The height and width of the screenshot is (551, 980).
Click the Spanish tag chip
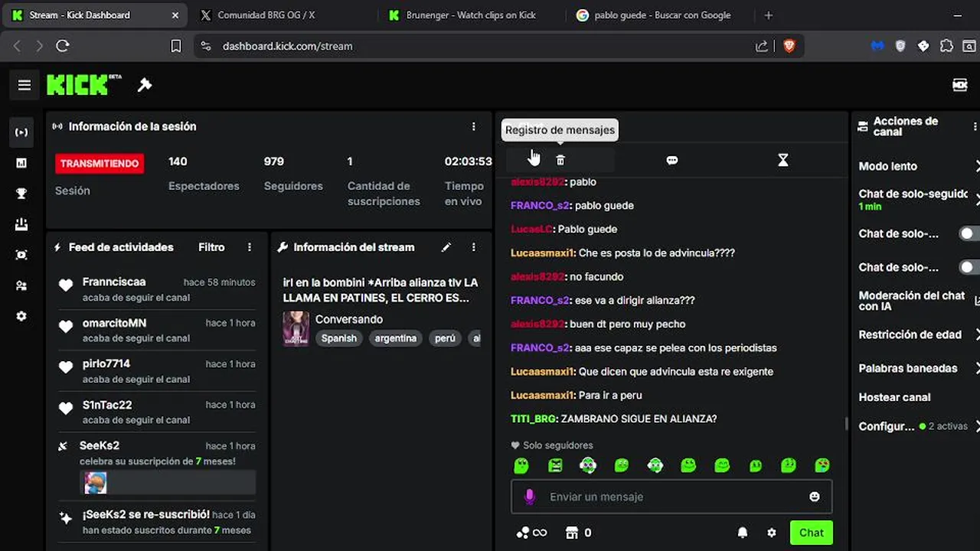click(x=339, y=338)
